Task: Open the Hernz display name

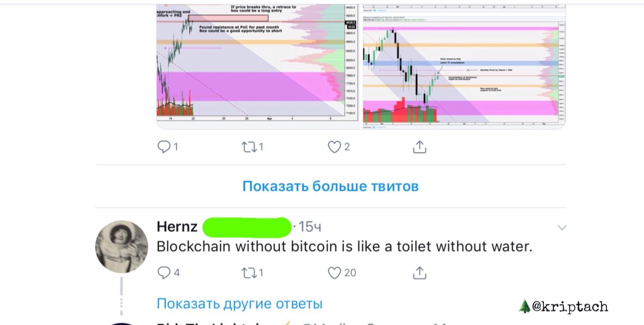Action: click(x=177, y=226)
